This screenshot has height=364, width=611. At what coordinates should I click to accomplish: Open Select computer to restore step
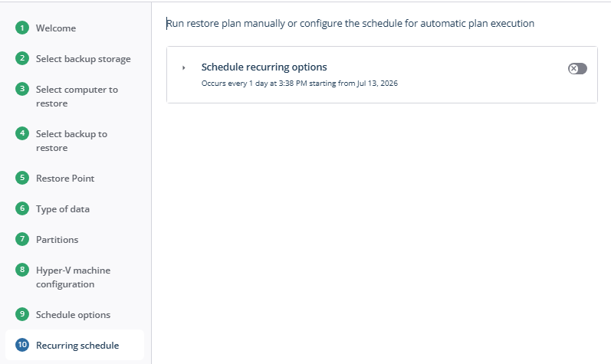tap(77, 96)
